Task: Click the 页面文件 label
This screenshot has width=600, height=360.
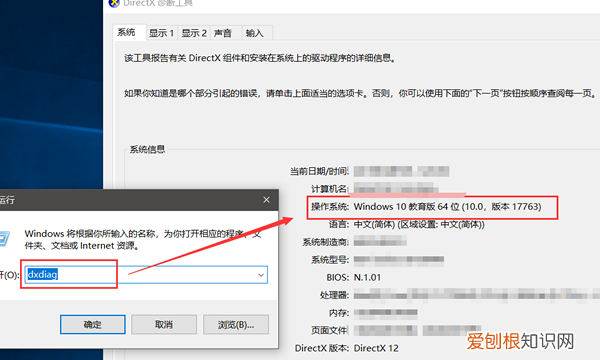Action: coord(329,330)
